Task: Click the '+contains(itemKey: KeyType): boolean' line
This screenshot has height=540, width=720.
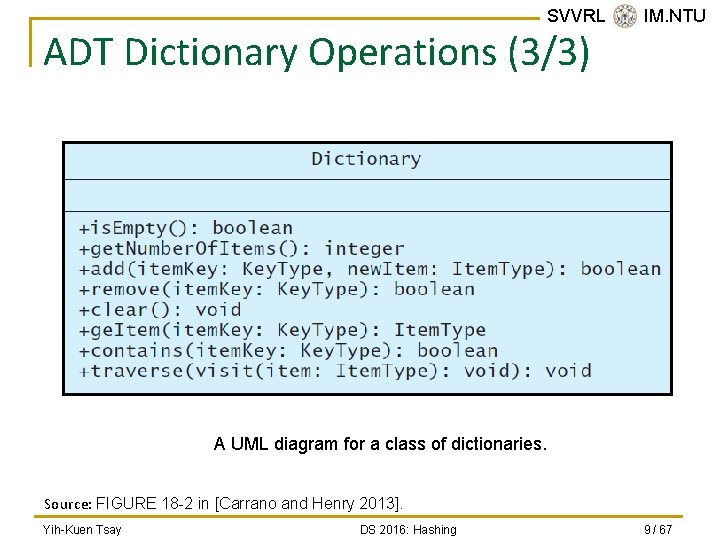Action: click(288, 351)
